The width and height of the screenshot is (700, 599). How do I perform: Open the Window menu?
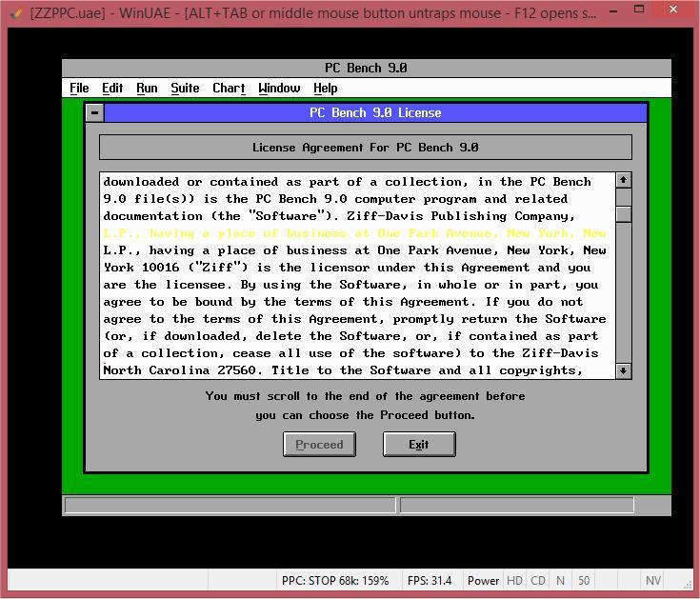coord(279,88)
